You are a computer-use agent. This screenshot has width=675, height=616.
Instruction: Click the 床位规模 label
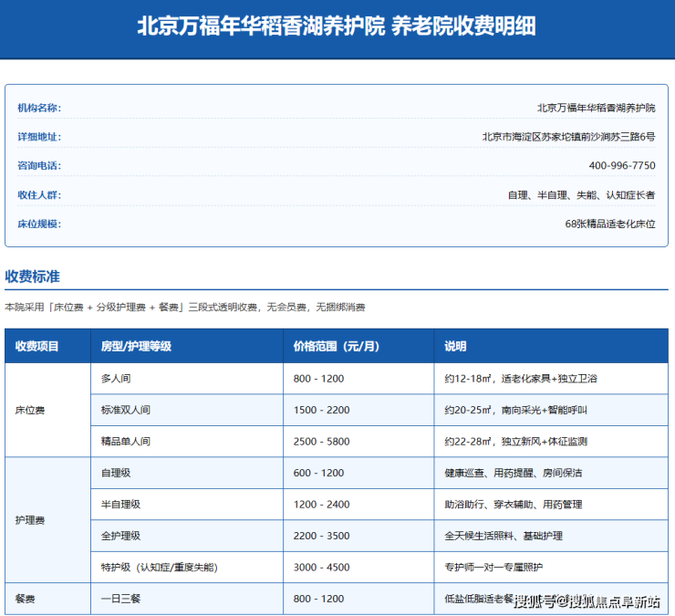[39, 224]
